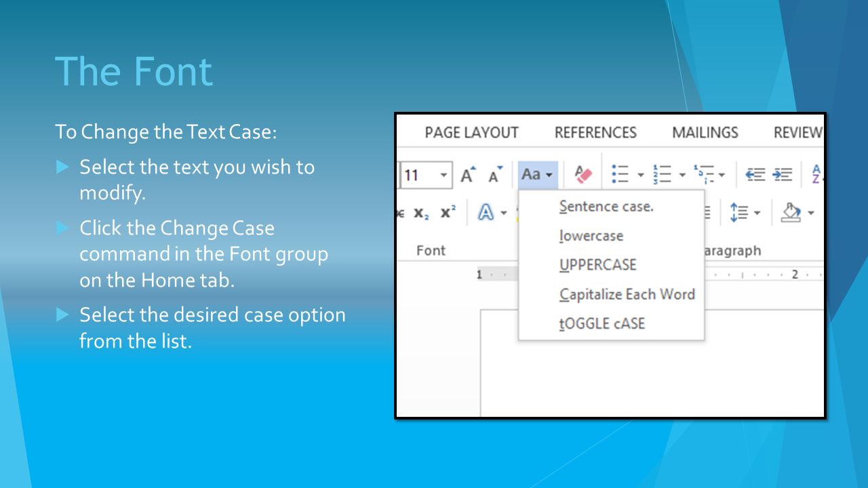Expand the Shading dropdown arrow

tap(811, 213)
